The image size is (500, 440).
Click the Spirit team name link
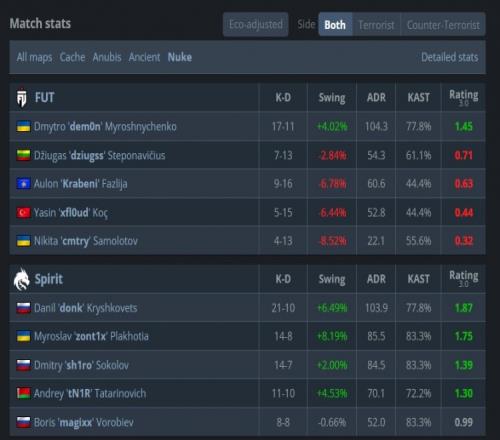(49, 279)
